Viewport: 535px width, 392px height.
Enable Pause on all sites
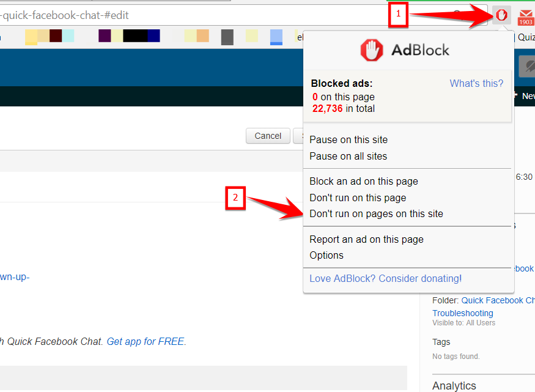pyautogui.click(x=349, y=156)
